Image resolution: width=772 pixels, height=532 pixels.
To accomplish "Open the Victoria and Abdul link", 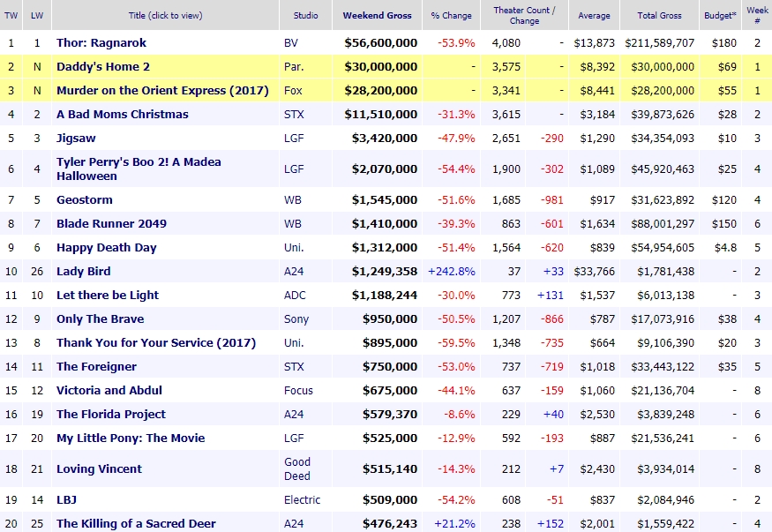I will pos(109,390).
